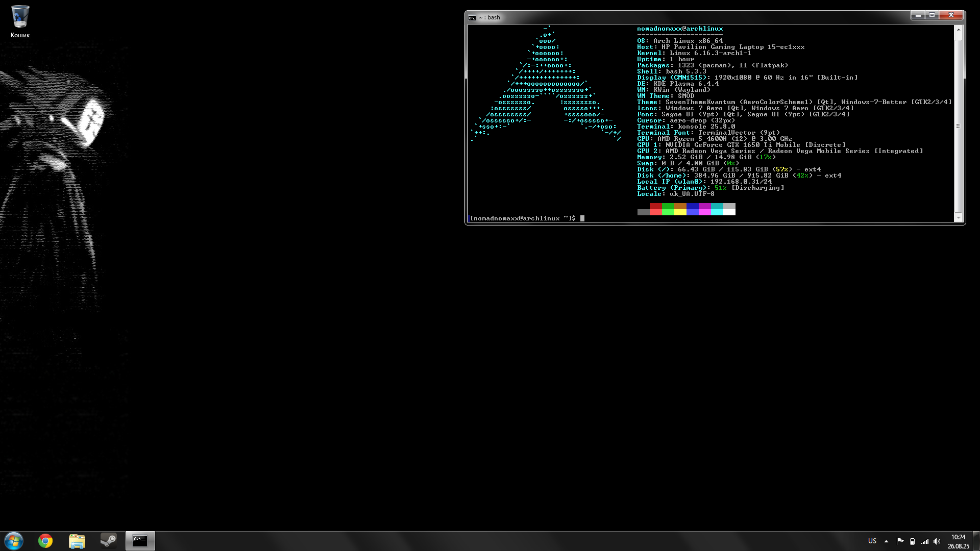The height and width of the screenshot is (551, 980).
Task: Open the flag notifications tray icon
Action: (x=900, y=541)
